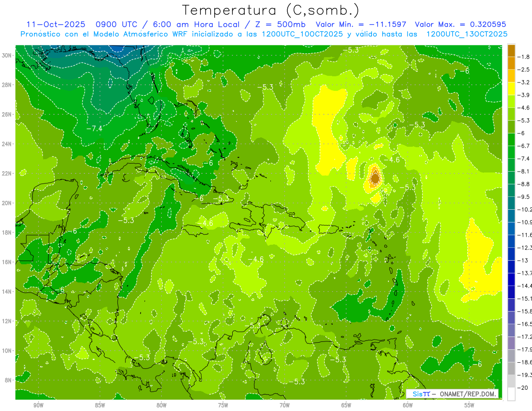The width and height of the screenshot is (532, 411).
Task: Click the gray swatch between -18.6 and -19.3
Action: 511,368
